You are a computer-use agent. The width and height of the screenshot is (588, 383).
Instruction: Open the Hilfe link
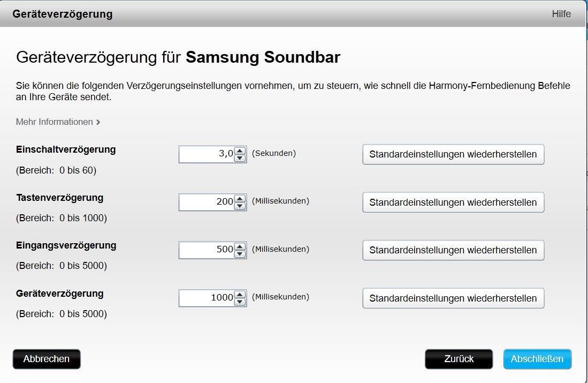[x=561, y=14]
